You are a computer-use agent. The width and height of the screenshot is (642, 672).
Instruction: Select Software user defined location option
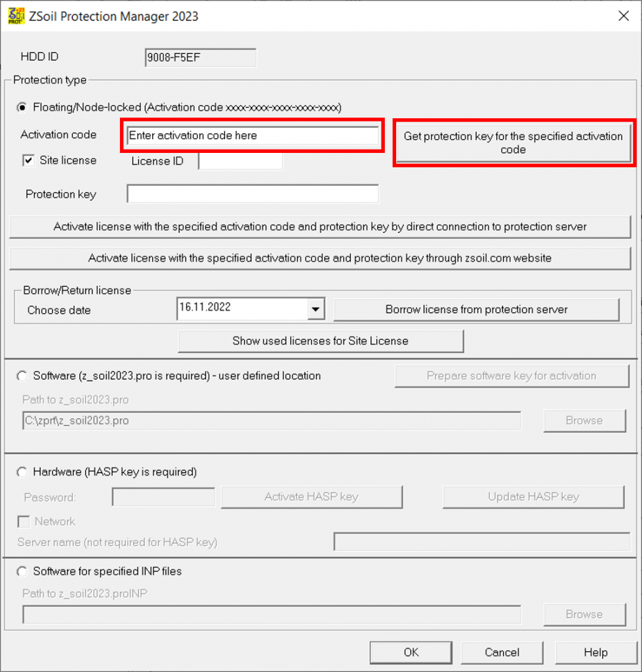[x=23, y=376]
